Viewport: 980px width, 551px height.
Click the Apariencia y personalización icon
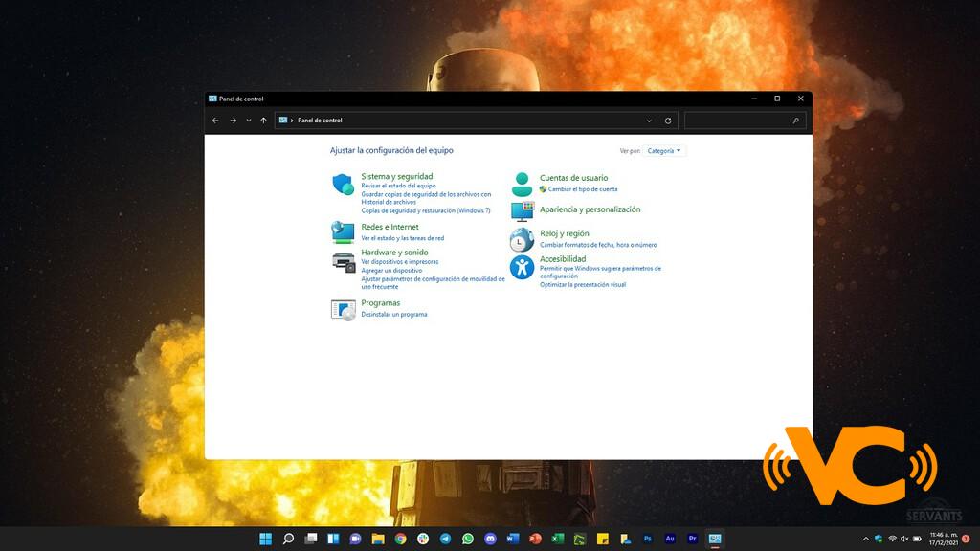[522, 210]
